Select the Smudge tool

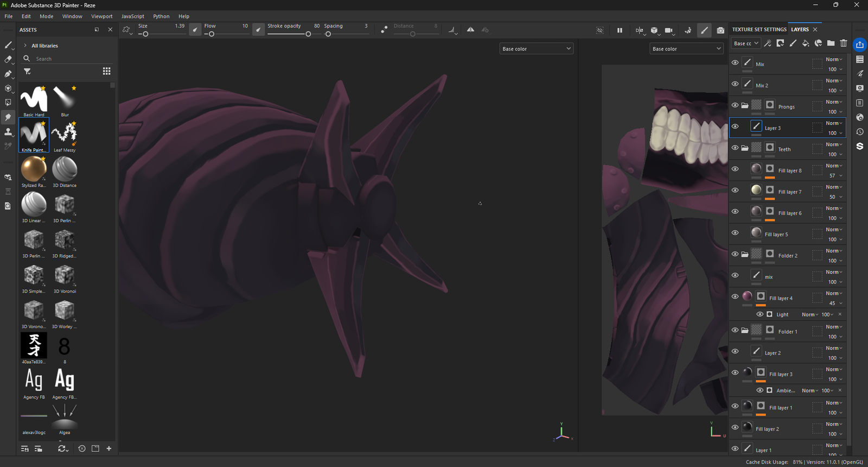(x=8, y=117)
